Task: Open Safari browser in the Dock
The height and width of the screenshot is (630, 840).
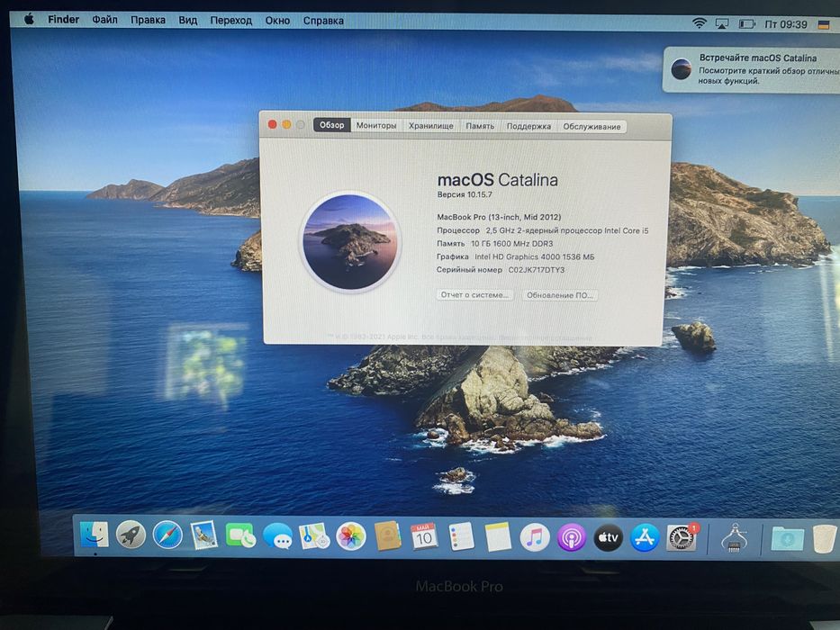Action: point(167,535)
